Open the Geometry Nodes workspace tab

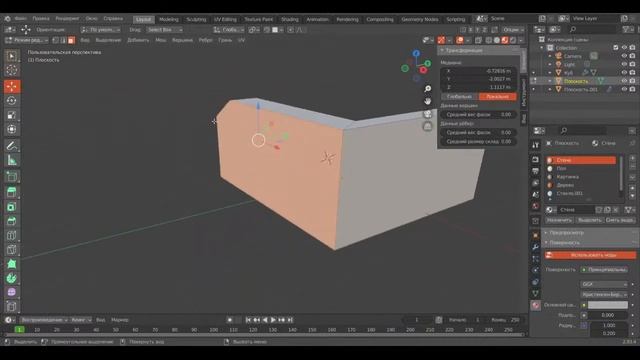pos(420,19)
